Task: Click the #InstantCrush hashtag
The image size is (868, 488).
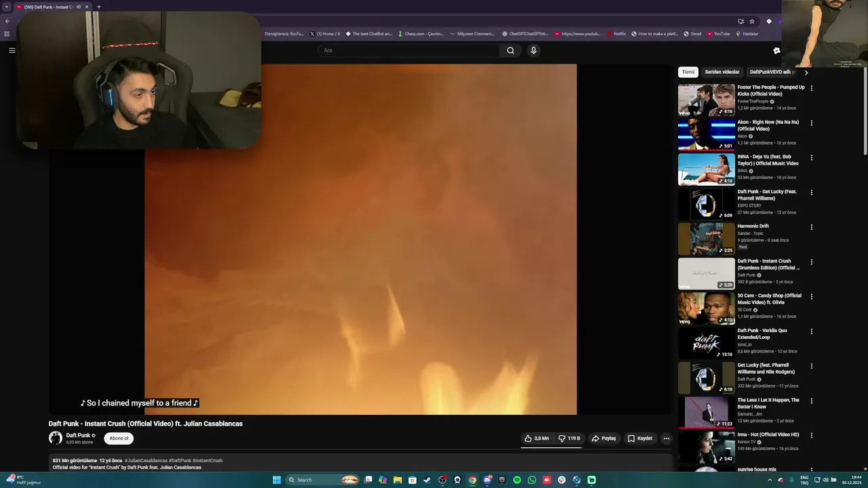Action: click(208, 460)
